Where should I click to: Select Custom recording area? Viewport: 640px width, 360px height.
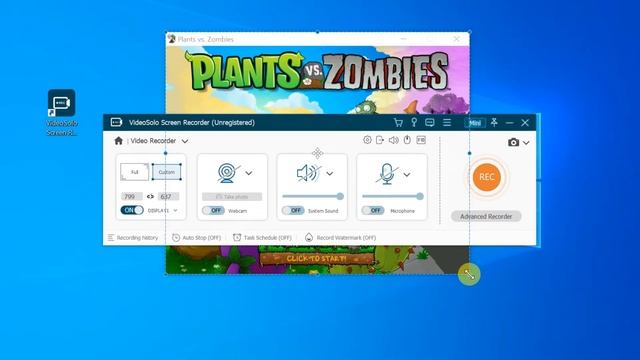coord(167,172)
